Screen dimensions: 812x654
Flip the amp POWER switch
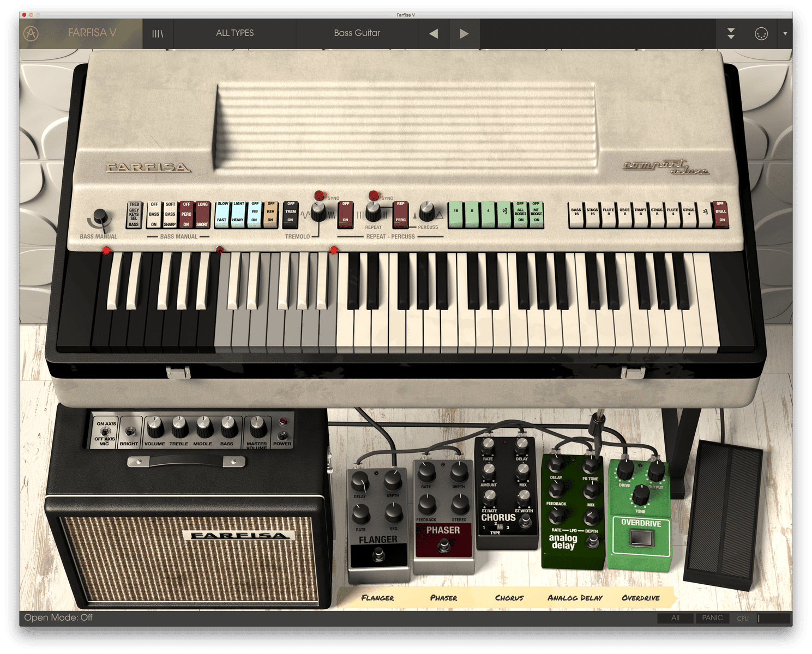coord(282,435)
